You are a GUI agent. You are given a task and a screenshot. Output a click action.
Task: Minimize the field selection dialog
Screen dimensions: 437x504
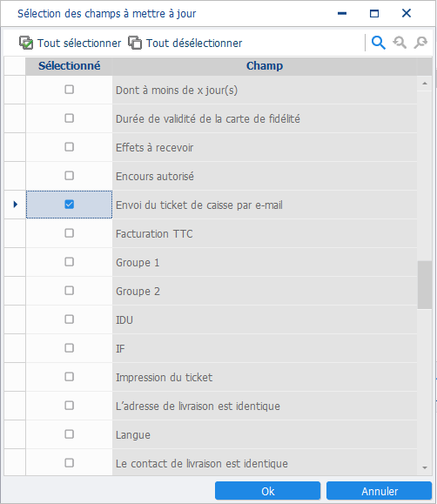pyautogui.click(x=342, y=14)
